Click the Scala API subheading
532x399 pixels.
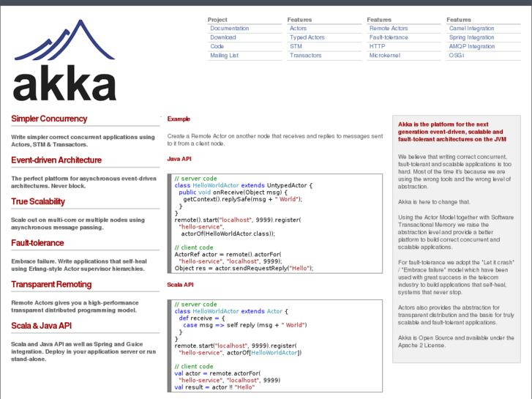pos(180,285)
